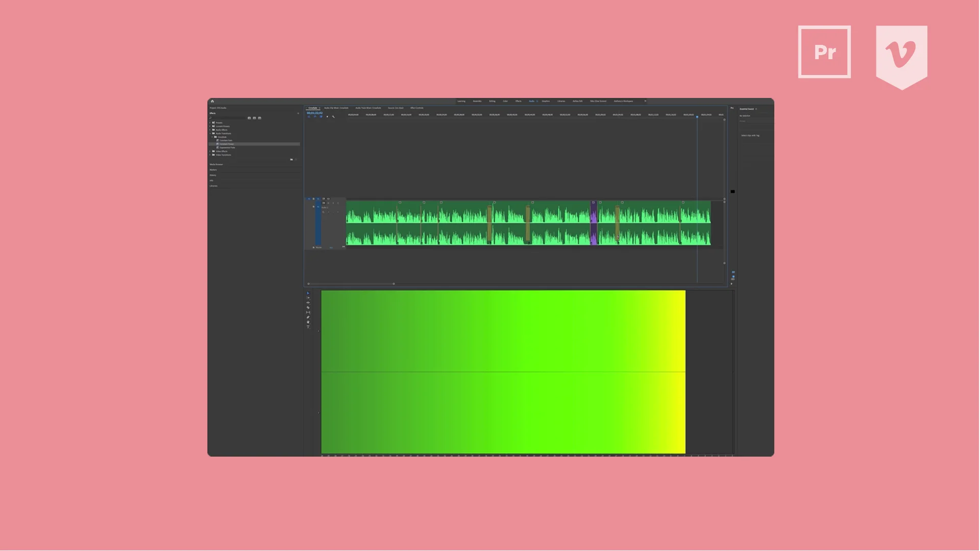Select the Hand tool
980x551 pixels.
click(x=308, y=322)
